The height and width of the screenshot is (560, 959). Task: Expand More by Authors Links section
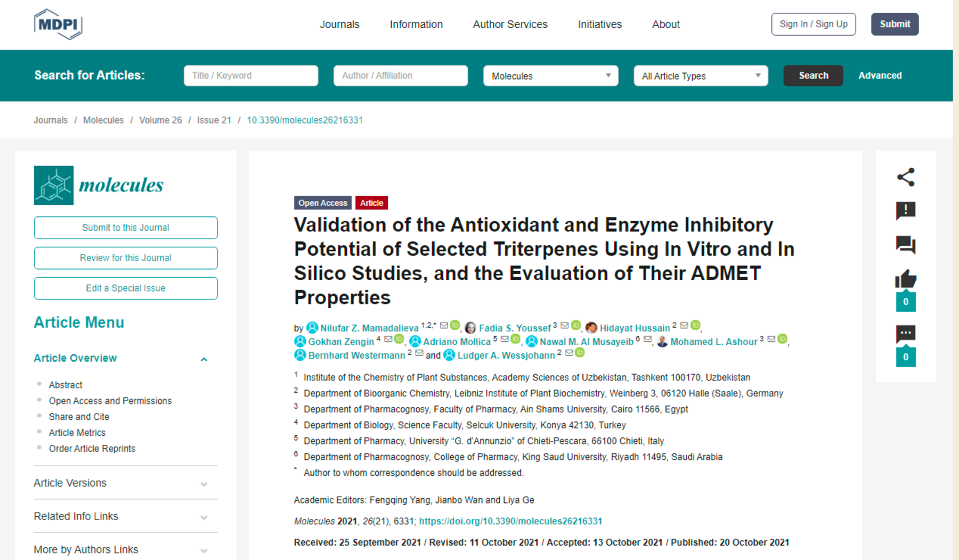click(204, 551)
